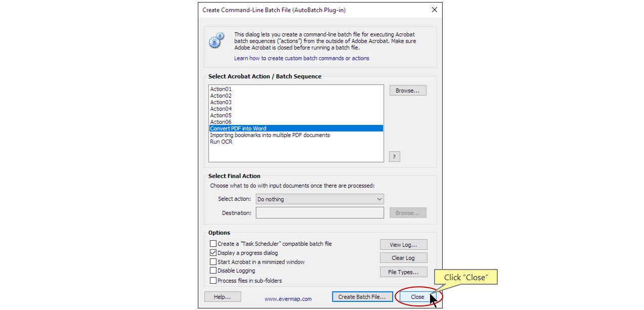
Task: Click the question mark help icon
Action: click(394, 156)
